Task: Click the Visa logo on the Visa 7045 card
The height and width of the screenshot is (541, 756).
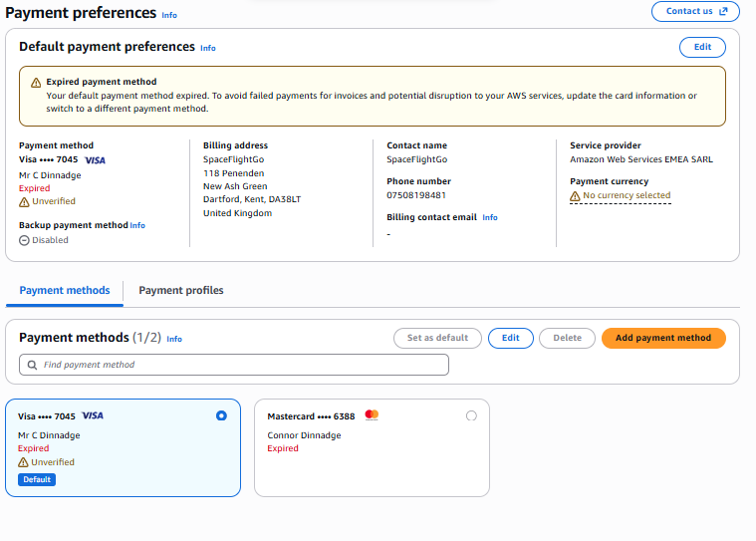Action: pyautogui.click(x=93, y=415)
